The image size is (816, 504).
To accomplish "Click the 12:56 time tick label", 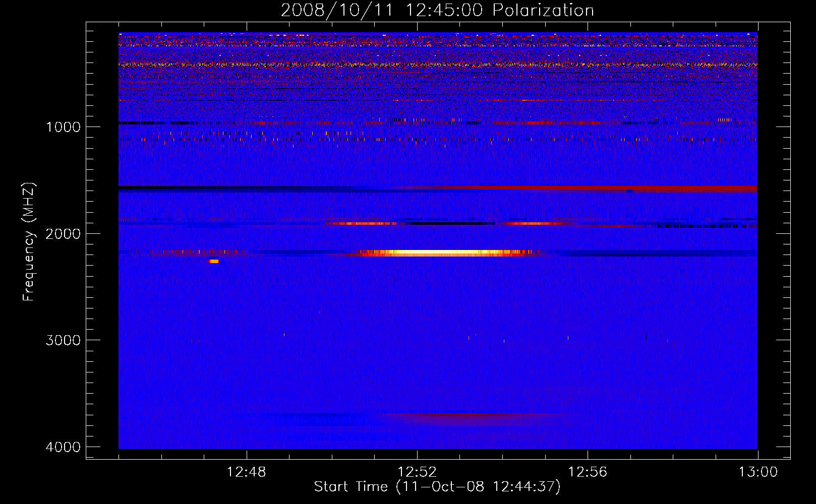I will pos(588,472).
